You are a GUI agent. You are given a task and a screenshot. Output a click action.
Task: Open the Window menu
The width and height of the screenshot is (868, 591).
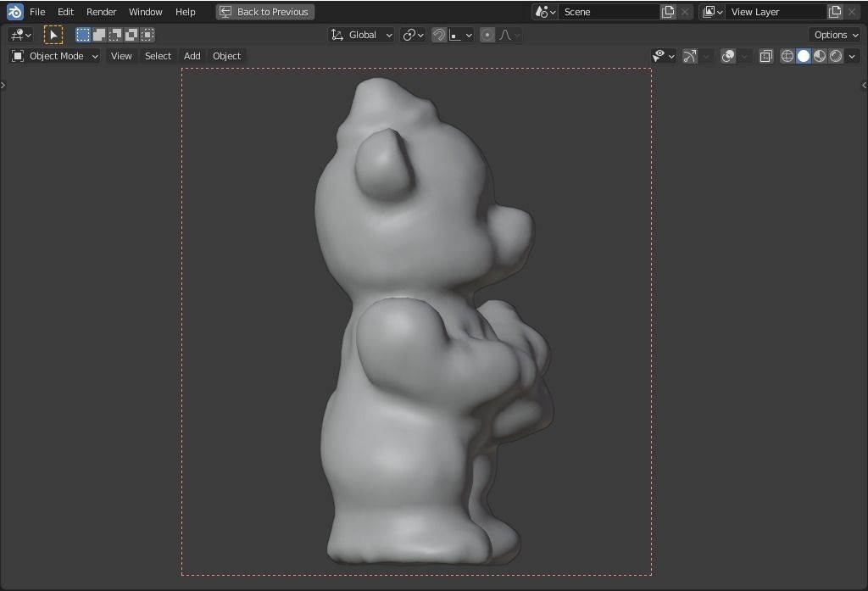point(146,12)
